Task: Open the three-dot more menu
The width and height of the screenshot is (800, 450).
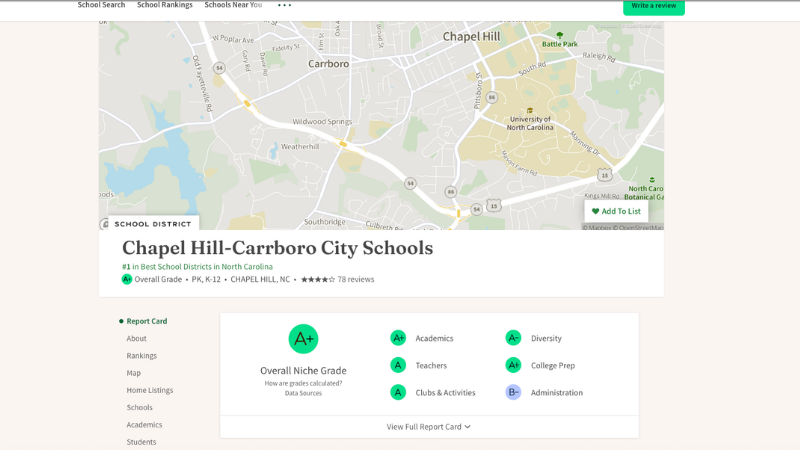Action: point(284,5)
